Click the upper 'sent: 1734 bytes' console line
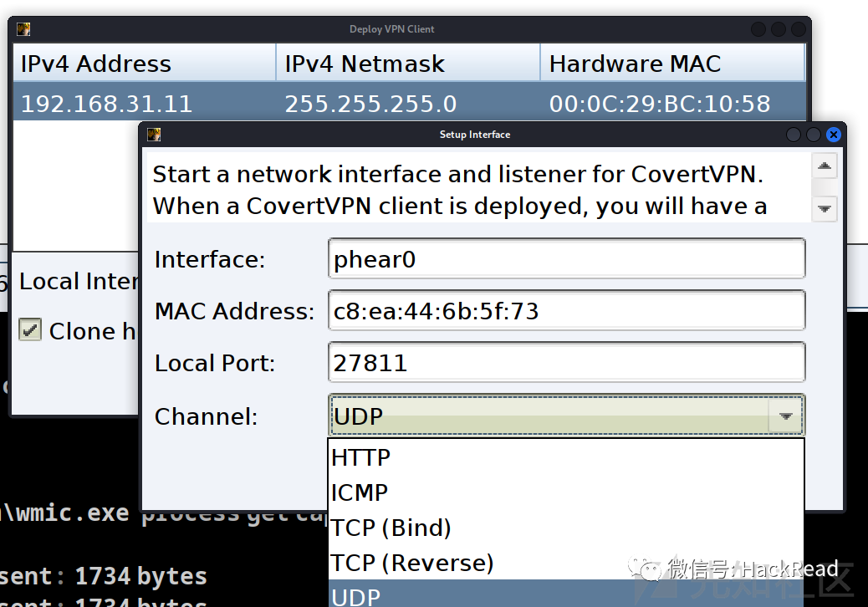 click(103, 576)
